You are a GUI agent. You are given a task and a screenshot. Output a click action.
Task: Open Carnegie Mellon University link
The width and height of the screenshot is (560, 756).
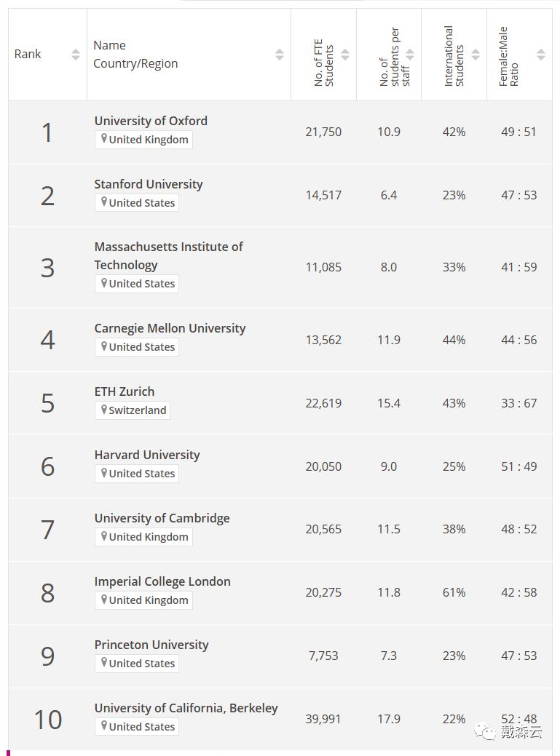coord(170,328)
